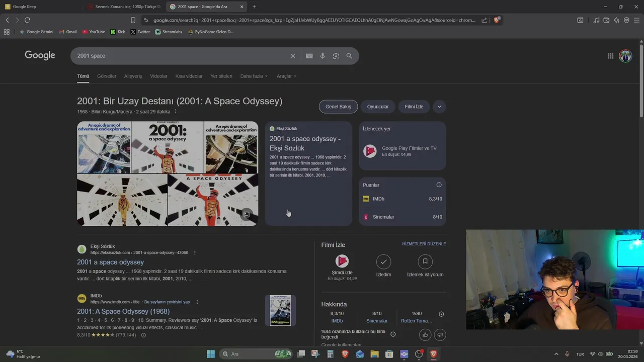
Task: Open Brave Leo AI sparkle icon
Action: tap(616, 20)
